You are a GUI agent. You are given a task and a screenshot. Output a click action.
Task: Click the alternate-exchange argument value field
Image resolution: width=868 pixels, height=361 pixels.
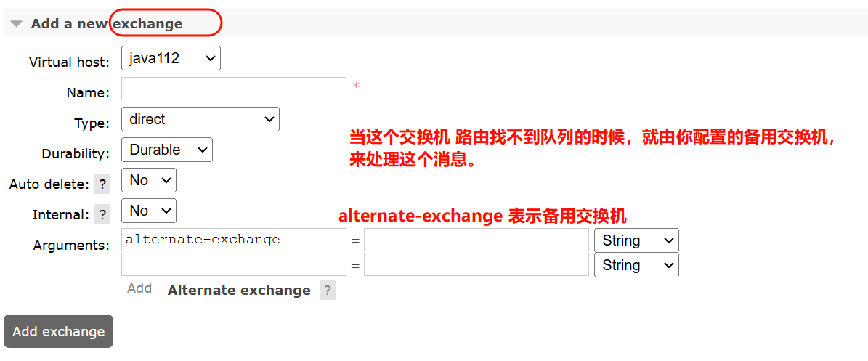coord(476,240)
